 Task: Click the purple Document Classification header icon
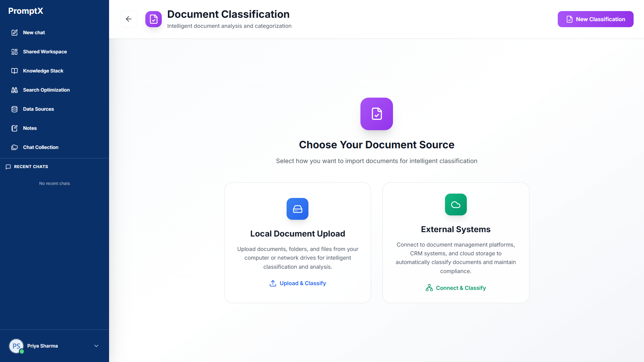coord(153,19)
